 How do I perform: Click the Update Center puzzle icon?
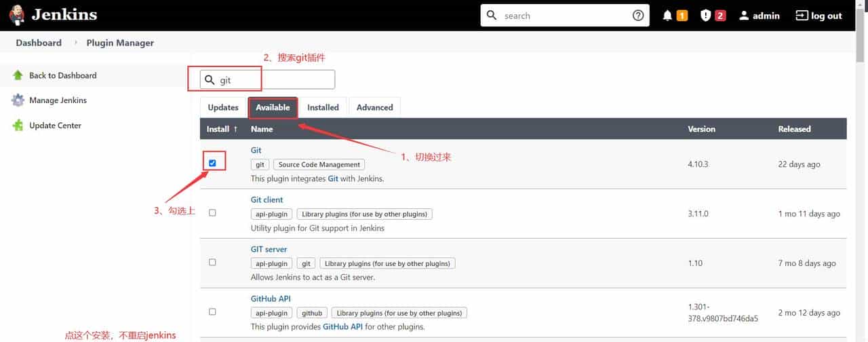(18, 126)
